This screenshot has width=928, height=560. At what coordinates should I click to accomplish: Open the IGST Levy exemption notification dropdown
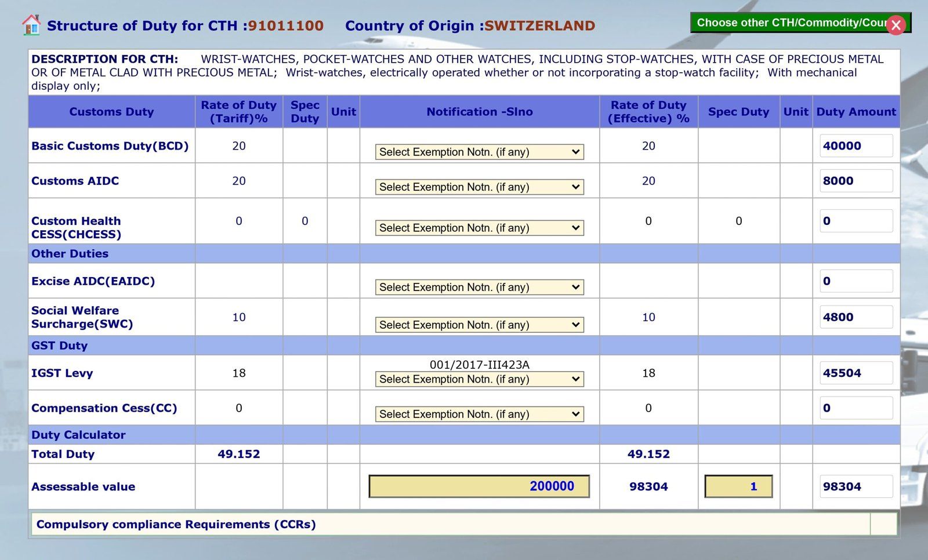point(478,379)
